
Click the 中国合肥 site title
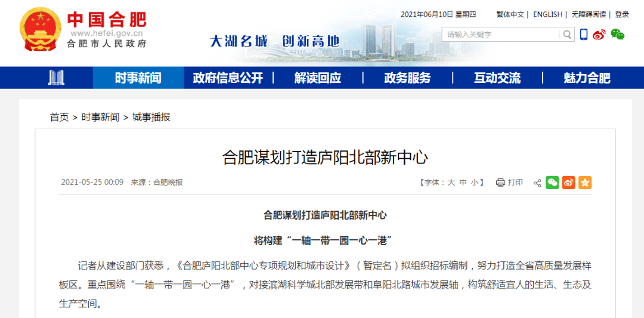tap(107, 19)
